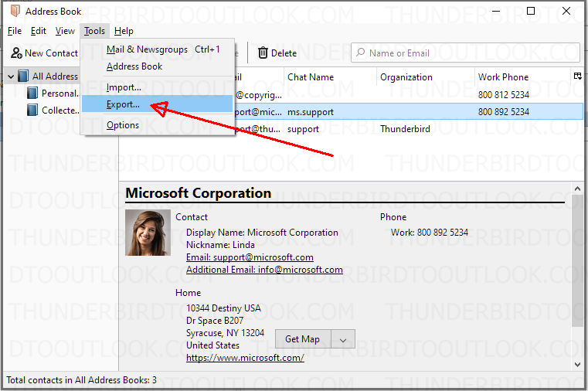
Task: Click the Personal address book icon
Action: click(x=32, y=93)
